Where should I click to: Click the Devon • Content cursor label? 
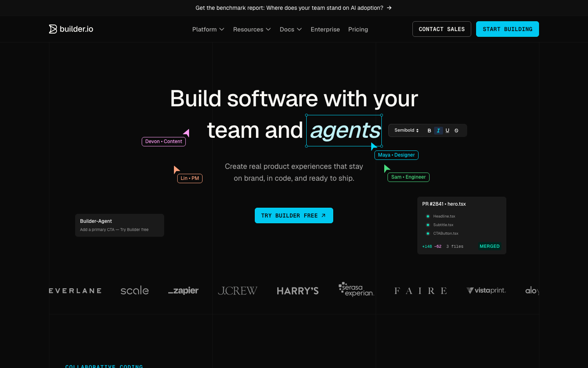tap(164, 141)
